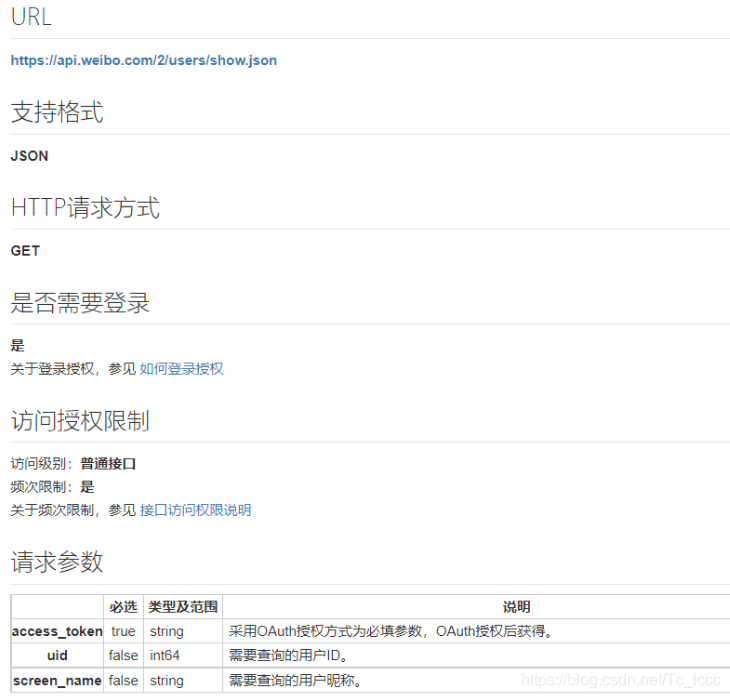
Task: Click the HTTP请求方式 heading
Action: click(85, 208)
